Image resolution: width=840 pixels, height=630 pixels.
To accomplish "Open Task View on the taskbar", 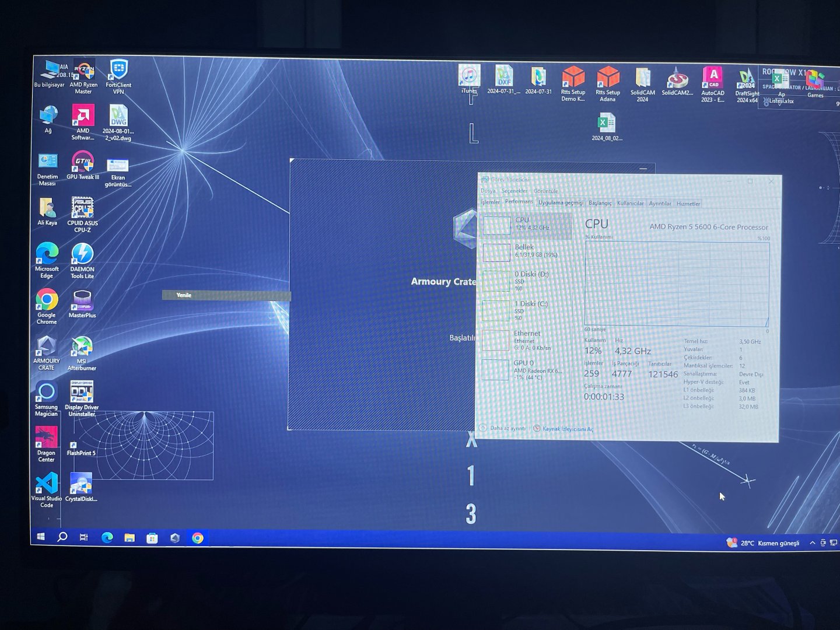I will point(84,537).
